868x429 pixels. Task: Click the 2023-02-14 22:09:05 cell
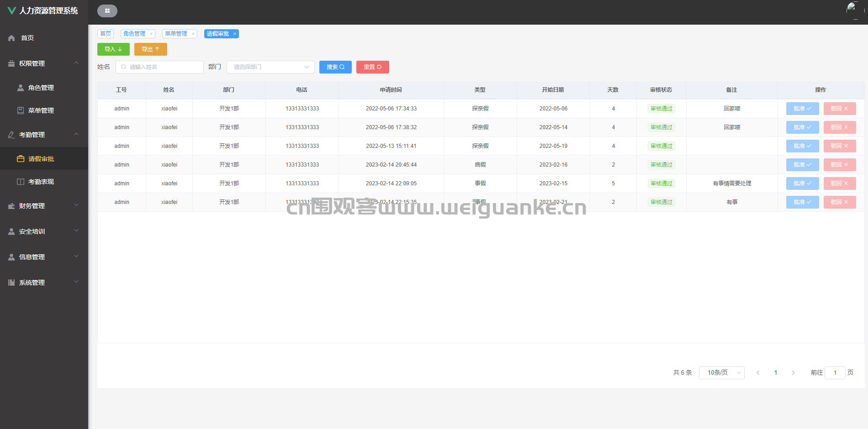coord(391,183)
